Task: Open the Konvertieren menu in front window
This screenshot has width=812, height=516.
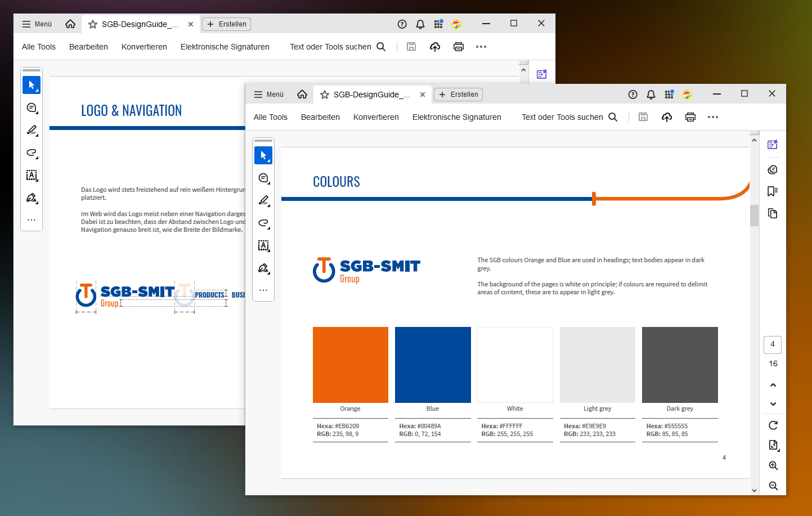Action: (376, 117)
